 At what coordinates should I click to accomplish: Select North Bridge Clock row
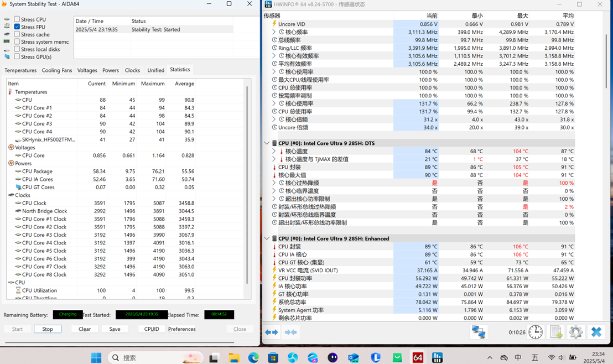[101, 211]
